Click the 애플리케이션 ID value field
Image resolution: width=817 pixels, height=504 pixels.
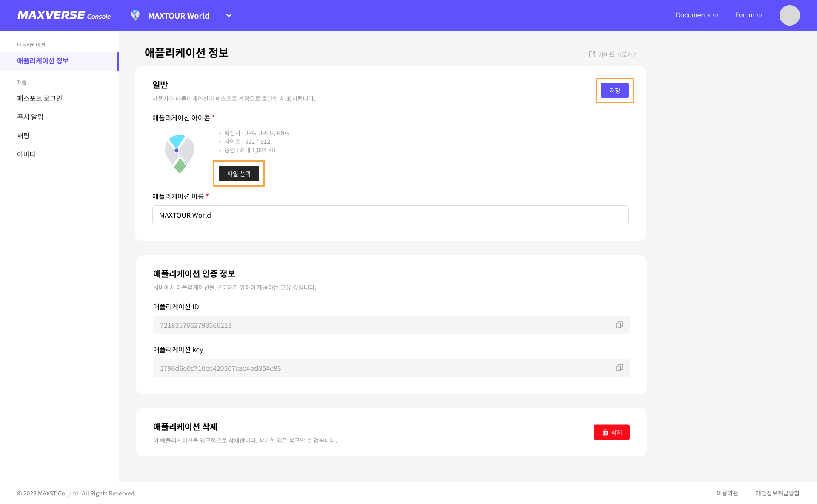tap(391, 325)
